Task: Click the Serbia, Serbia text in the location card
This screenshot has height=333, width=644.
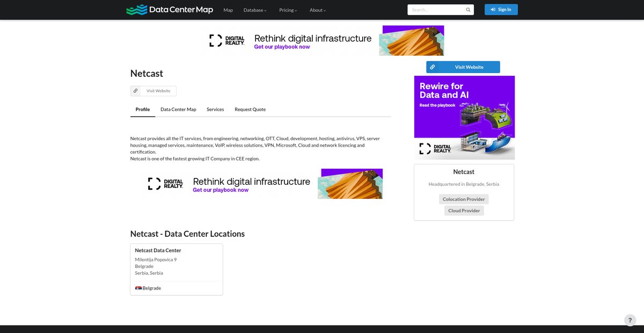Action: 149,273
